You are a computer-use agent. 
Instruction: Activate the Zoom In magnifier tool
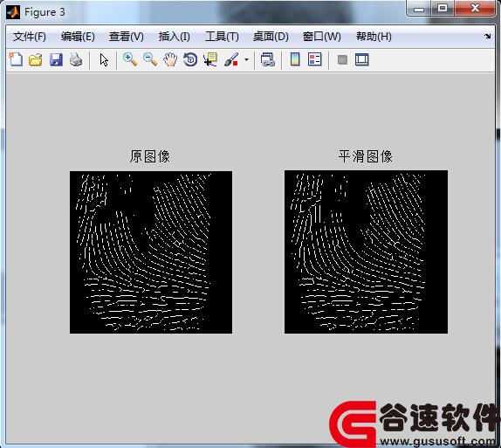pyautogui.click(x=130, y=59)
